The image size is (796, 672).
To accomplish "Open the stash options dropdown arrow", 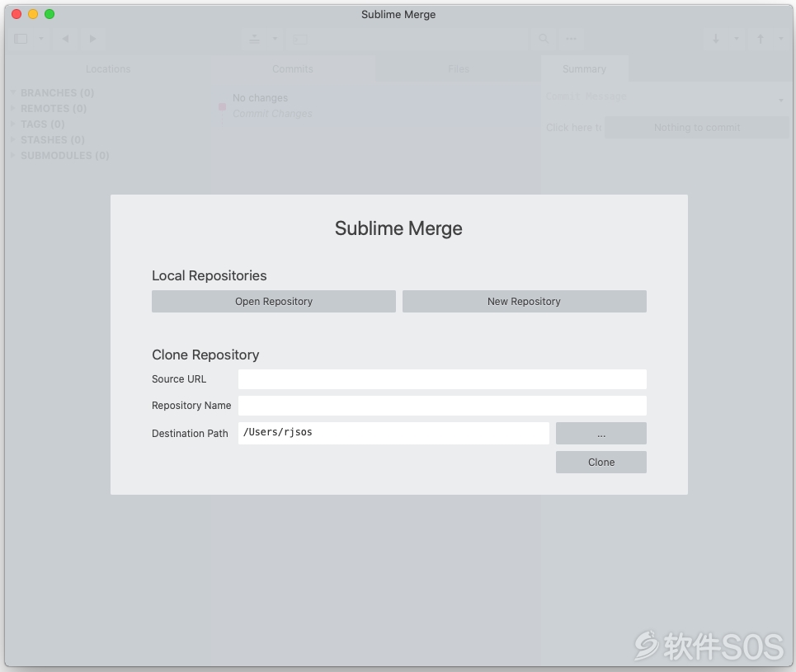I will (275, 39).
